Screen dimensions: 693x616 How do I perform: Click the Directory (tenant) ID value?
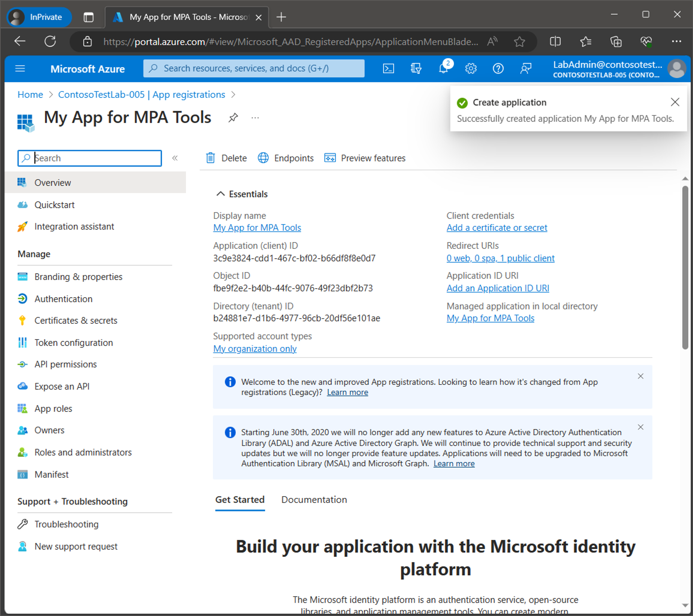tap(297, 318)
